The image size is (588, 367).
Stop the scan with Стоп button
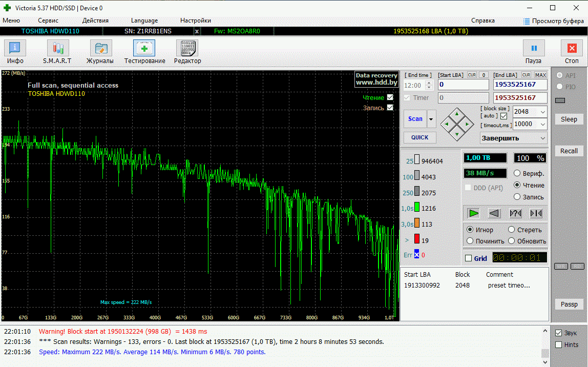572,52
